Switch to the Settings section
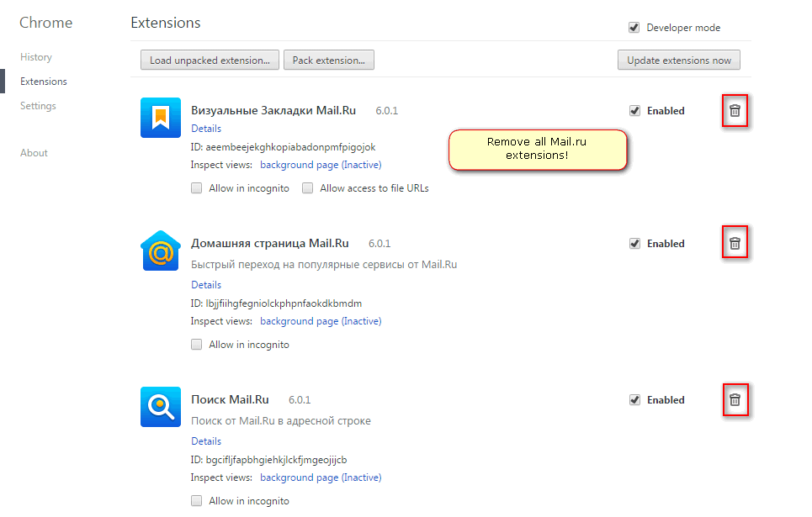812x517 pixels. (x=38, y=105)
